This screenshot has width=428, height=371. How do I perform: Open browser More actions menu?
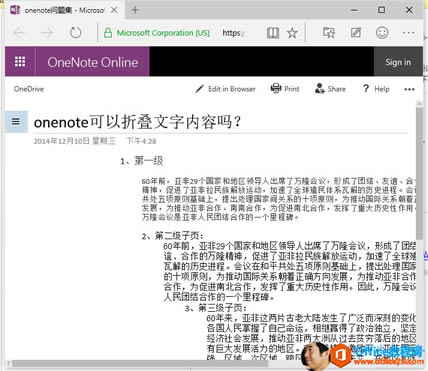pos(408,33)
